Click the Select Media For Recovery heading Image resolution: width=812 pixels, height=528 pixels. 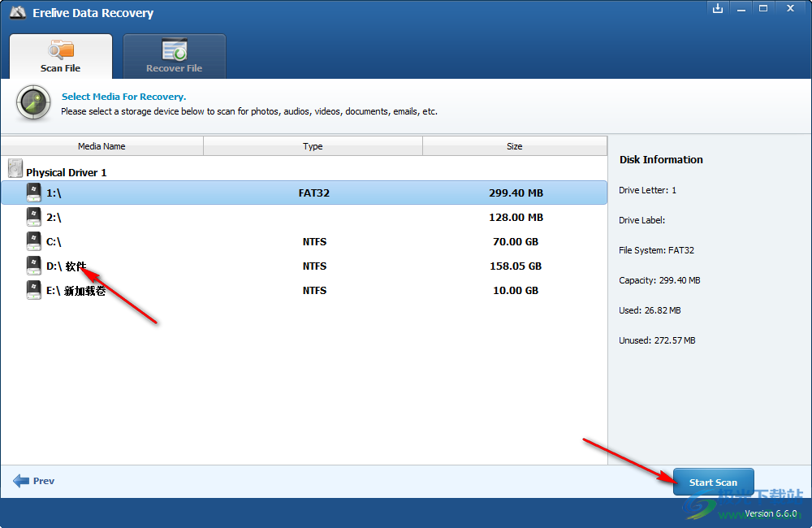pyautogui.click(x=123, y=97)
